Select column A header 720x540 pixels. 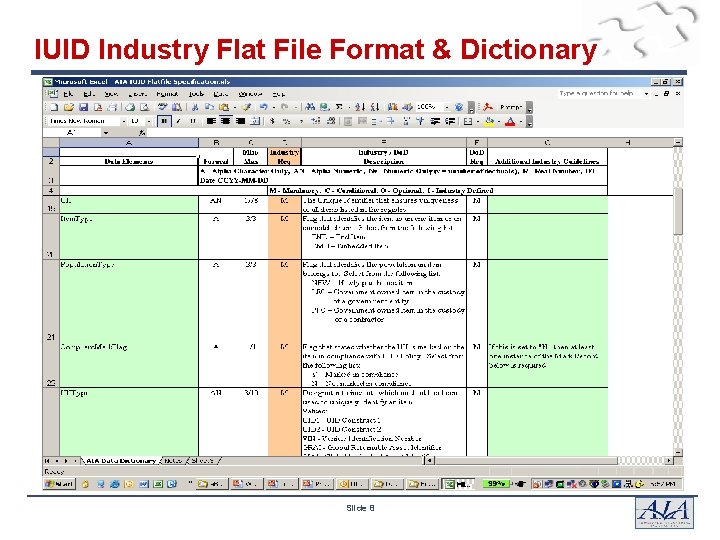(x=129, y=143)
